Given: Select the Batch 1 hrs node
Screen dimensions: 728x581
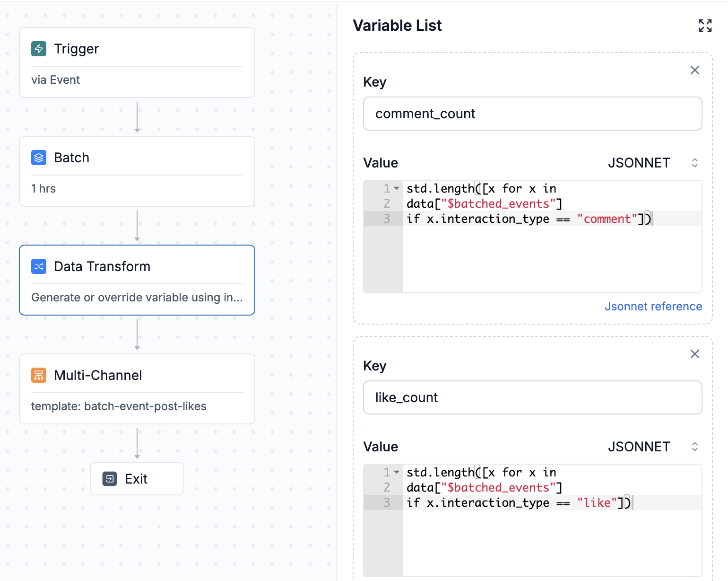Looking at the screenshot, I should (137, 172).
